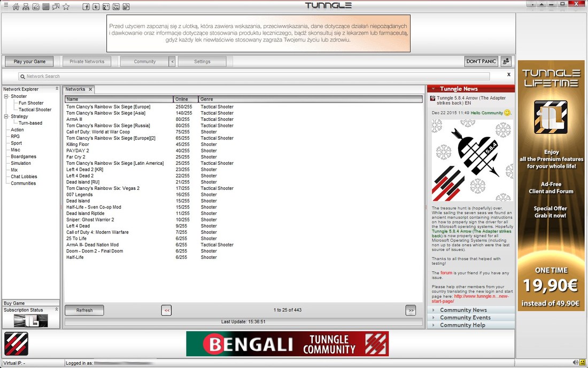Select the Boardgames category
This screenshot has height=368, width=588.
click(24, 157)
